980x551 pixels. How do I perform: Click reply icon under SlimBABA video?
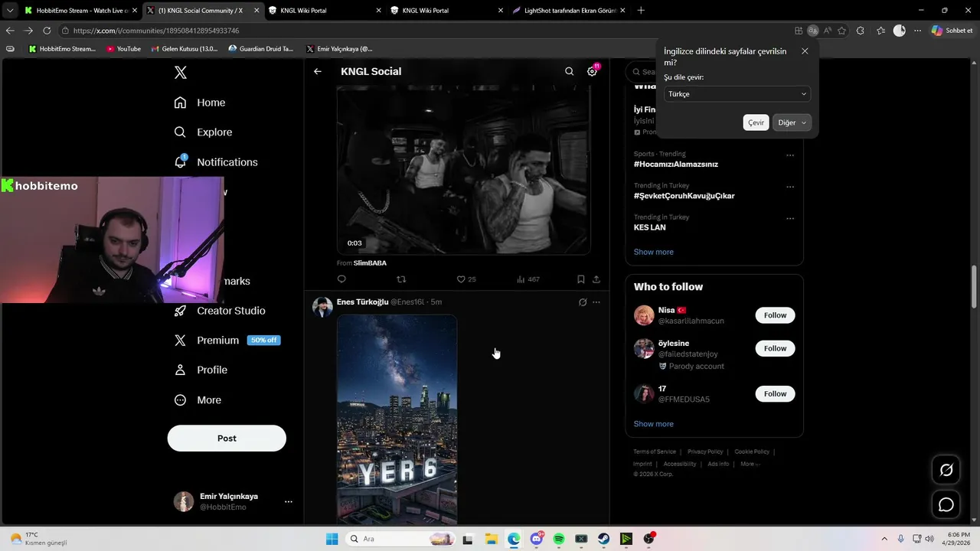point(341,279)
